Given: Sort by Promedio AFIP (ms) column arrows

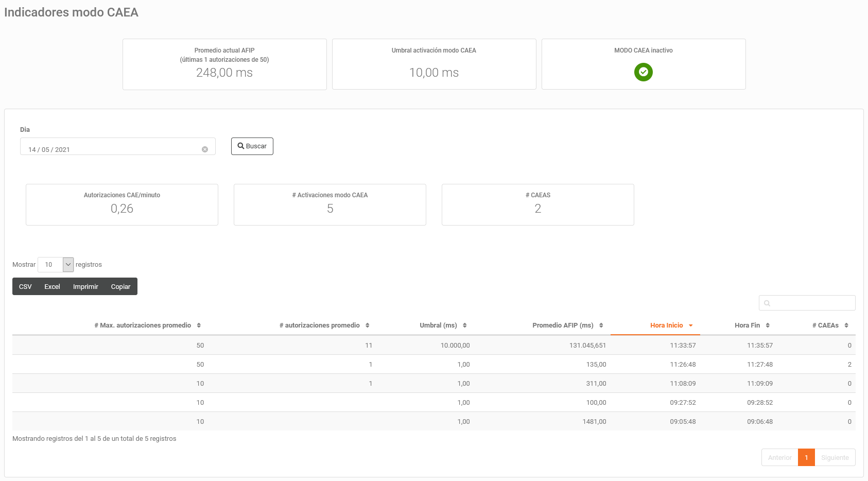Looking at the screenshot, I should (601, 325).
